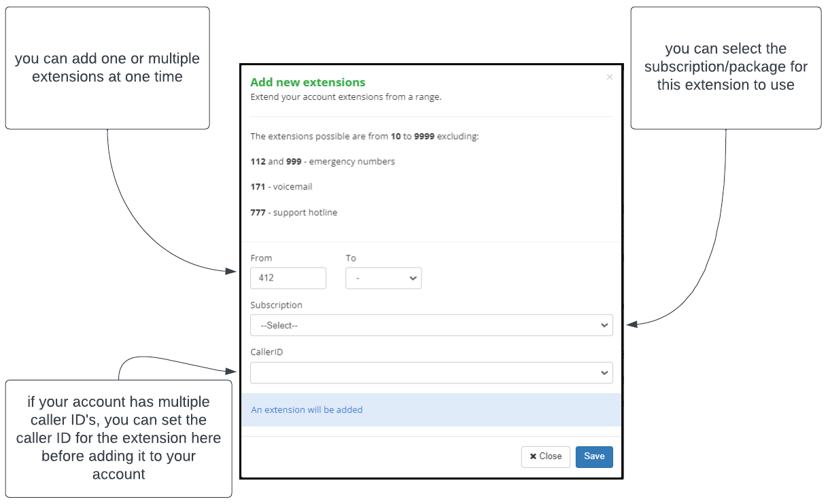The image size is (828, 504).
Task: Click the '112 and 999 - emergency numbers' line
Action: click(x=322, y=162)
